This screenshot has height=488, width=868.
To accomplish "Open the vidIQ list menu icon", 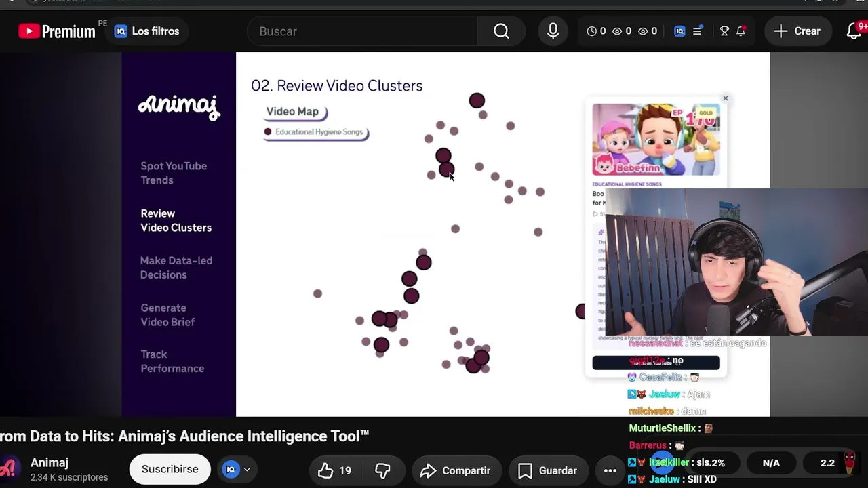I will coord(697,31).
